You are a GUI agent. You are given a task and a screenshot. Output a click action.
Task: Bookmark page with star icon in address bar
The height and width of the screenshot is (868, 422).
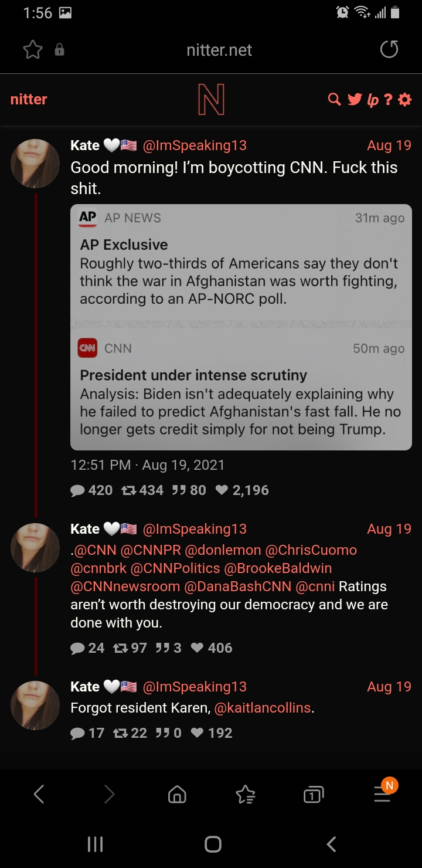(33, 50)
